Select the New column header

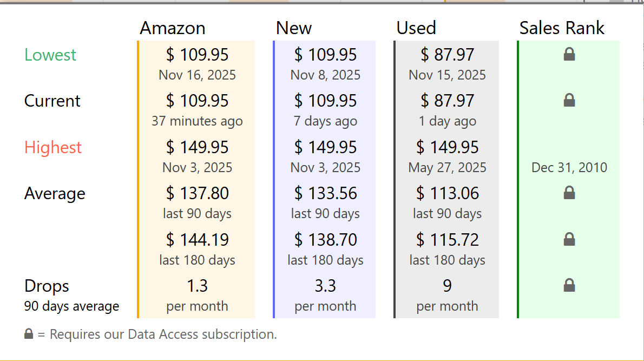294,28
